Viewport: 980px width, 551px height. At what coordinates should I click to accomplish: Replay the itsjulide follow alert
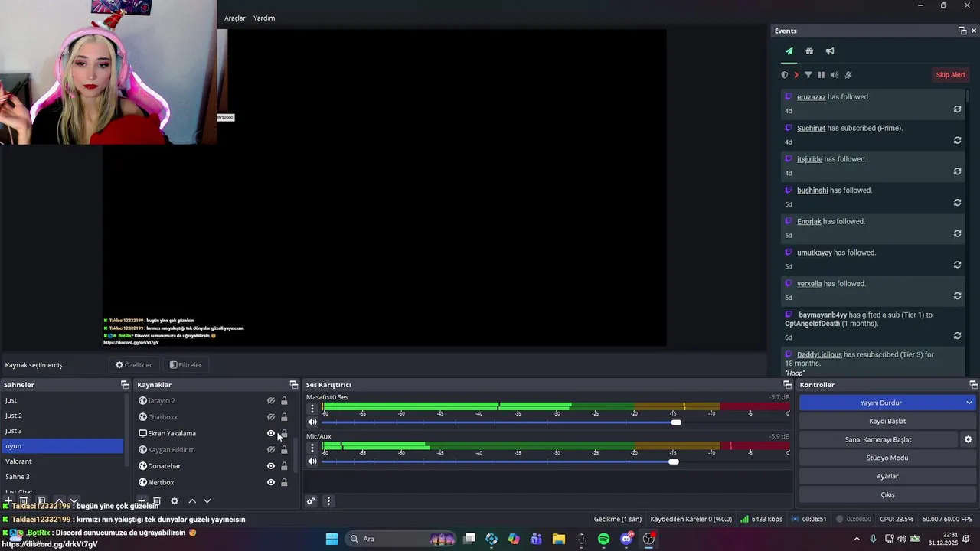click(x=957, y=171)
